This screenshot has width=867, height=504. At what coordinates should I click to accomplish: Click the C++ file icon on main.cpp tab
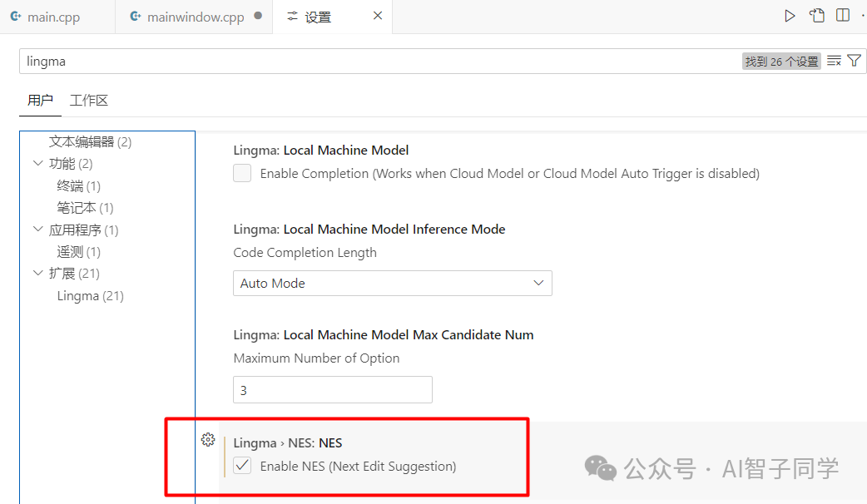(x=16, y=17)
